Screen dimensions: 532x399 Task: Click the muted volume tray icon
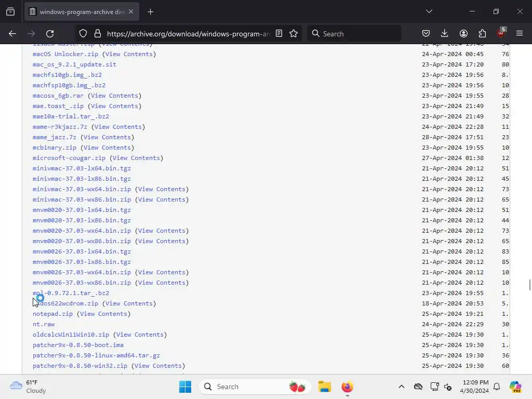coord(448,387)
